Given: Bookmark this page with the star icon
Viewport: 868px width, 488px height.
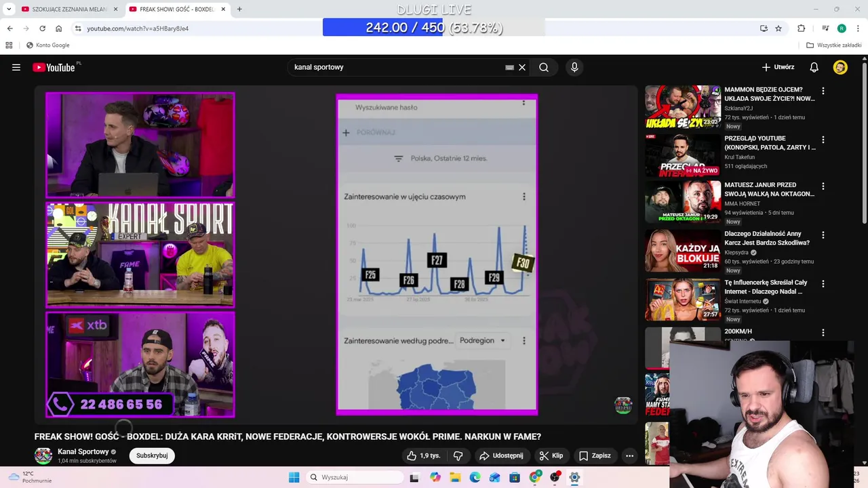Looking at the screenshot, I should [778, 28].
